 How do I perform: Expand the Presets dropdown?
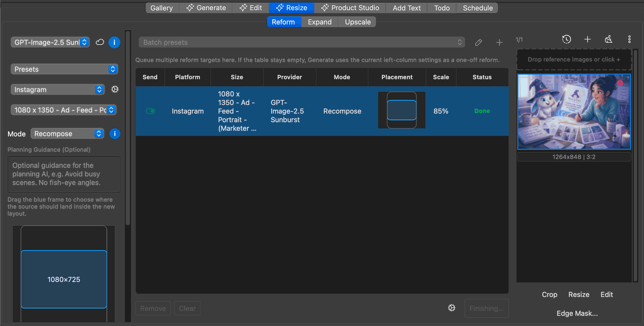click(64, 69)
